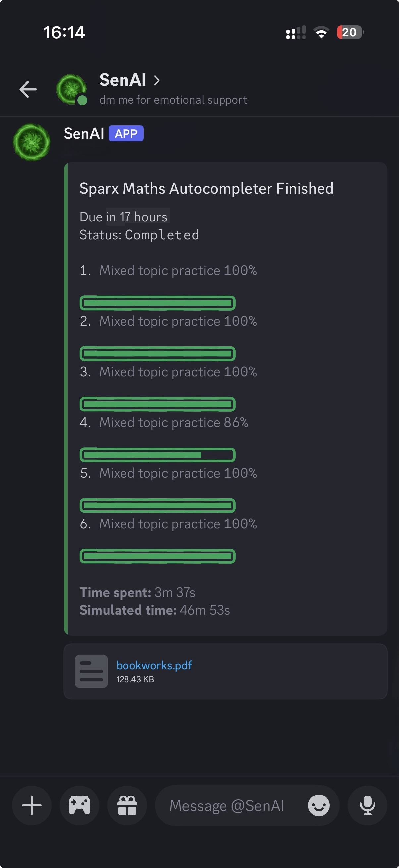The image size is (399, 868).
Task: Tap the Wi-Fi icon in status bar
Action: click(x=321, y=32)
